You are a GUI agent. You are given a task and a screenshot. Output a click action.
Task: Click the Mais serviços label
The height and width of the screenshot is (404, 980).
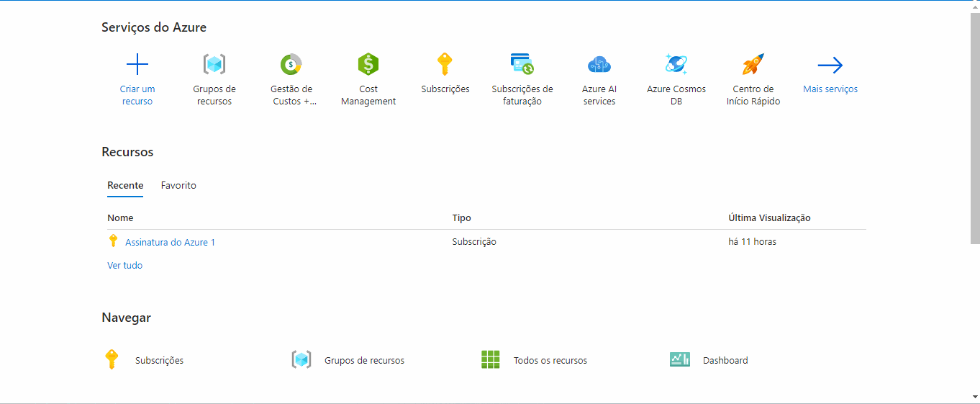(830, 89)
